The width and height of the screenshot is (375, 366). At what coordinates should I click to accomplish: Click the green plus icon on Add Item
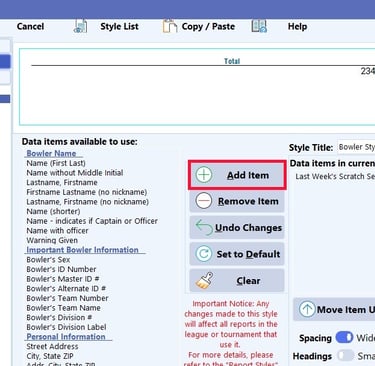tap(204, 175)
